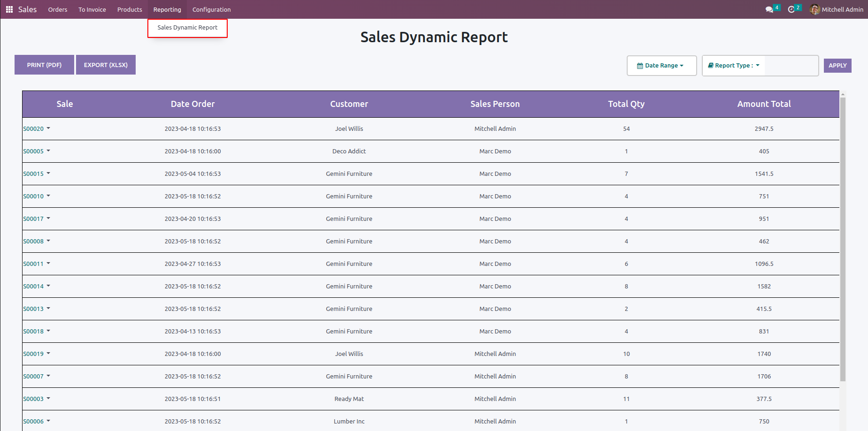Select Sales Dynamic Report menu entry

tap(187, 28)
